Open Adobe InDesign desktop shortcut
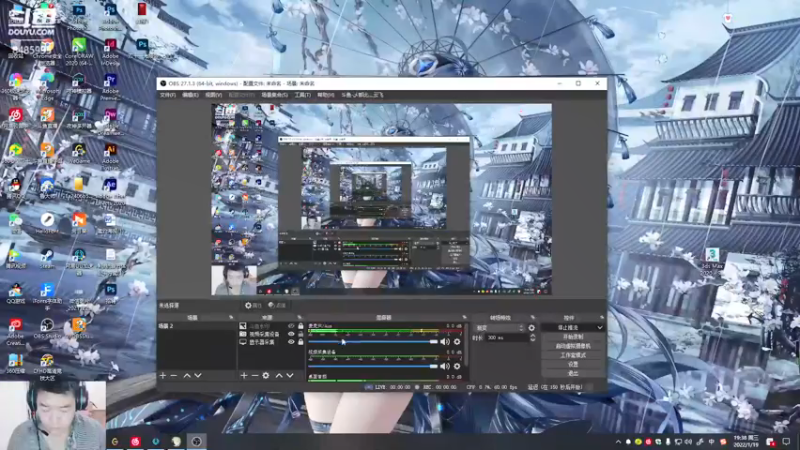Viewport: 800px width, 450px height. pyautogui.click(x=110, y=50)
